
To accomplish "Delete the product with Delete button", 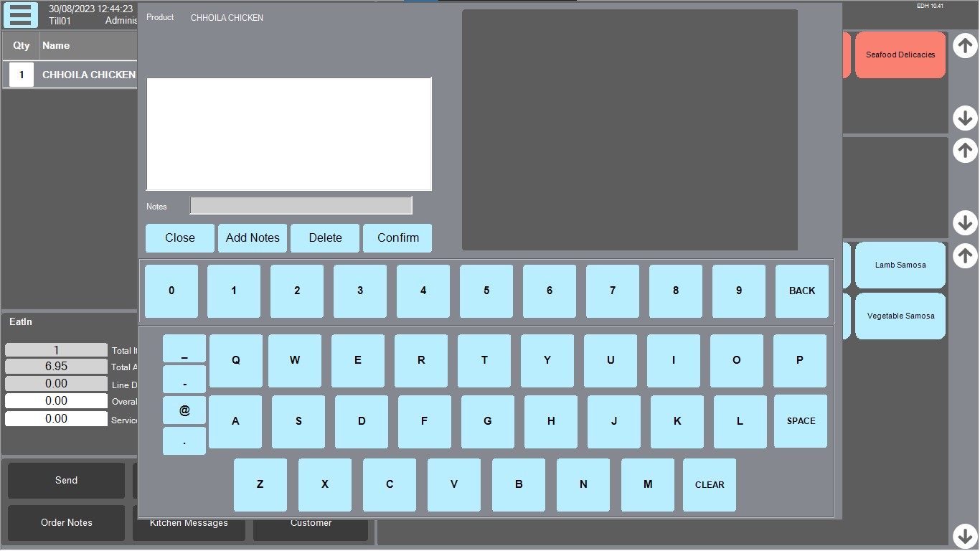I will click(325, 238).
